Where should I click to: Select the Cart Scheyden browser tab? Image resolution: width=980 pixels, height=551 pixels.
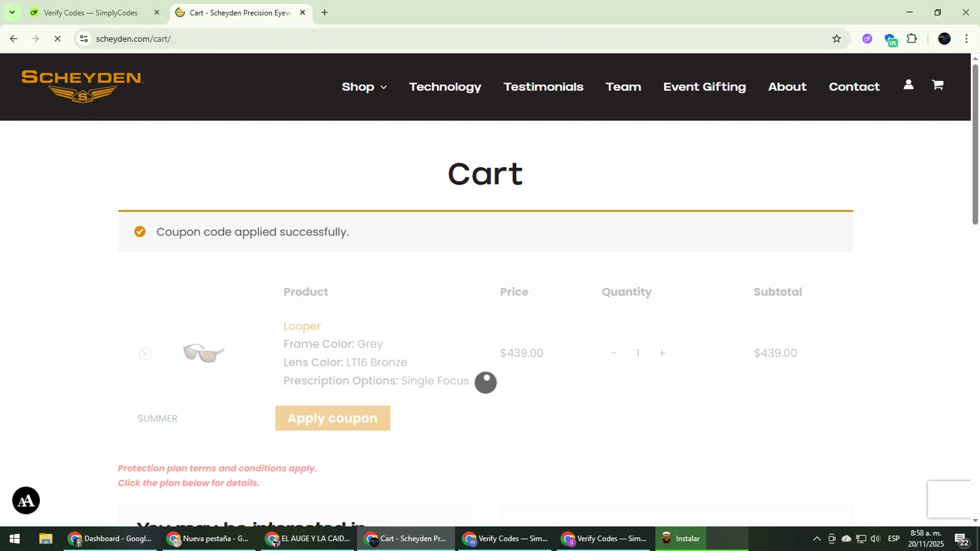[x=240, y=12]
